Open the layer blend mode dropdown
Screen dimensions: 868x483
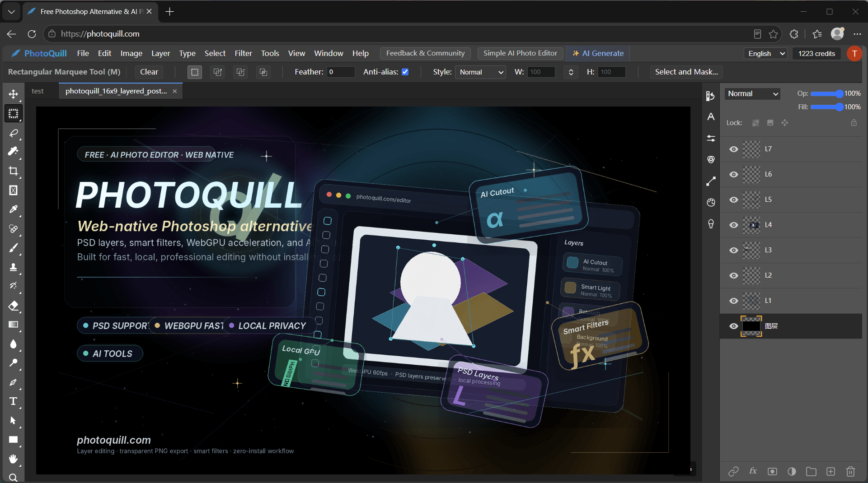(752, 93)
